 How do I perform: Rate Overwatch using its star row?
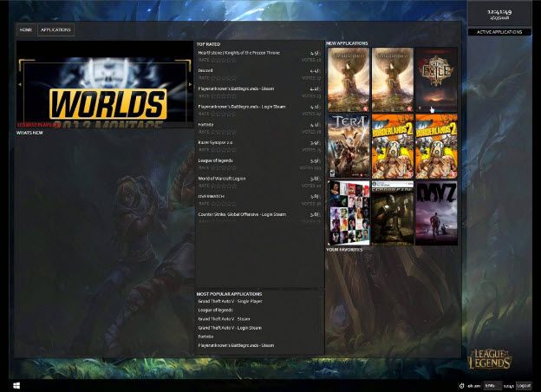(223, 204)
